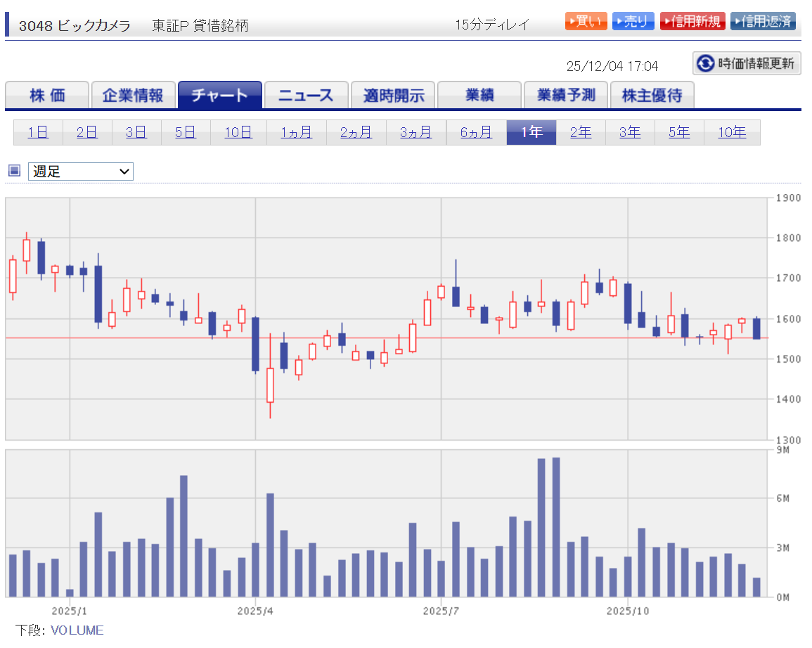812x648 pixels.
Task: Select the 10年 chart period
Action: click(x=731, y=132)
